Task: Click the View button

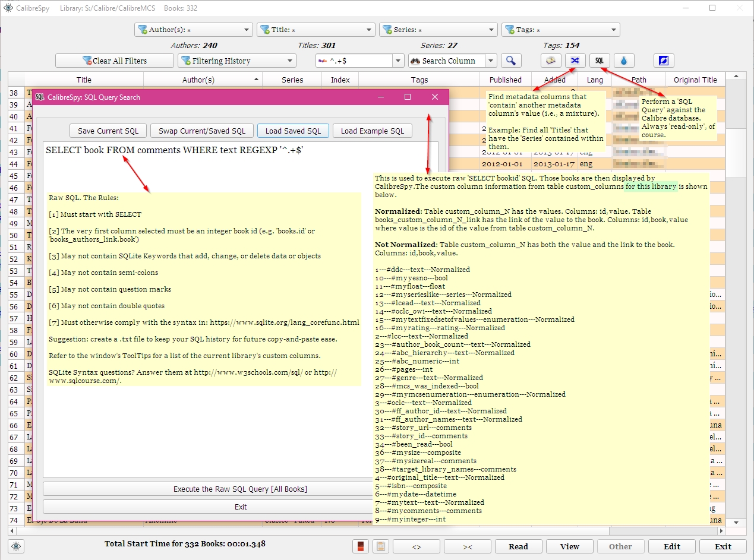Action: (570, 546)
